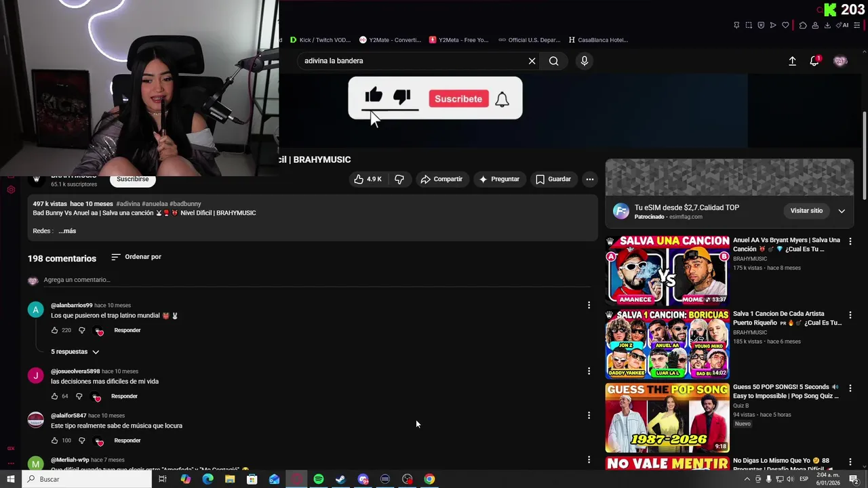Image resolution: width=868 pixels, height=488 pixels.
Task: Open options menu for @alanbarrios99 comment
Action: pos(589,306)
